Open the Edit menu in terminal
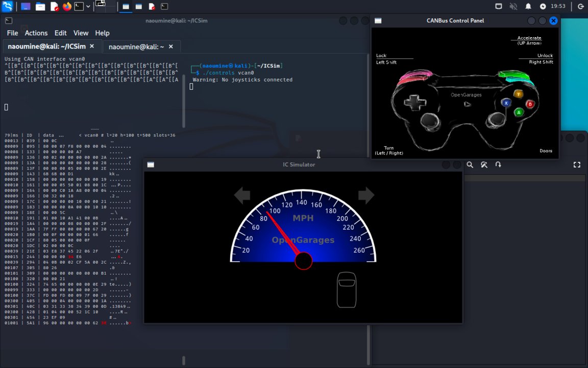The height and width of the screenshot is (368, 588). [x=60, y=33]
